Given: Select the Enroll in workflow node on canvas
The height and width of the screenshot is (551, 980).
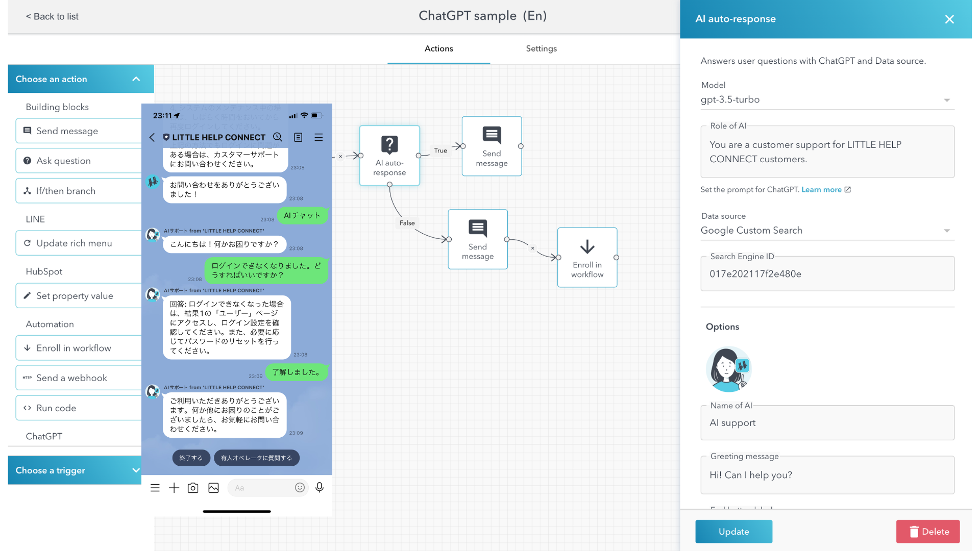Looking at the screenshot, I should (587, 258).
